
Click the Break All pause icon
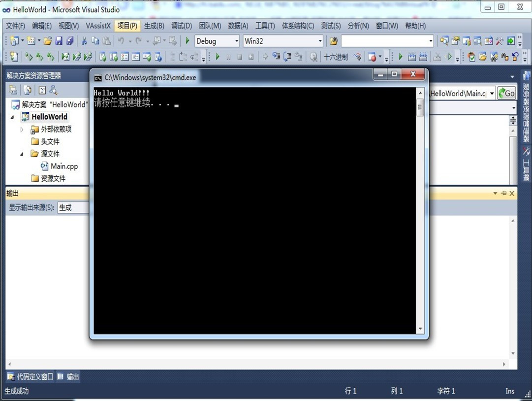tap(228, 57)
